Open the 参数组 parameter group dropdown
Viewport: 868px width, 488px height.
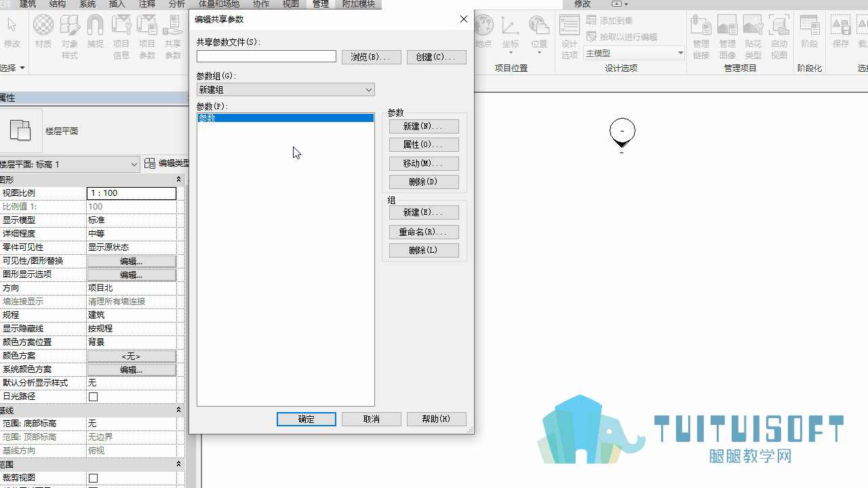click(285, 89)
